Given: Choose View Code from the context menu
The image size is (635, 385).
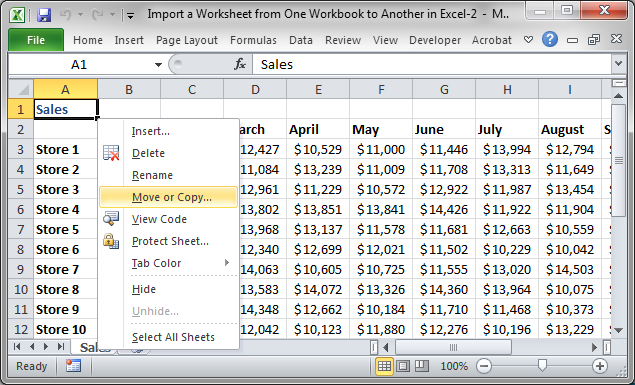Looking at the screenshot, I should tap(168, 219).
